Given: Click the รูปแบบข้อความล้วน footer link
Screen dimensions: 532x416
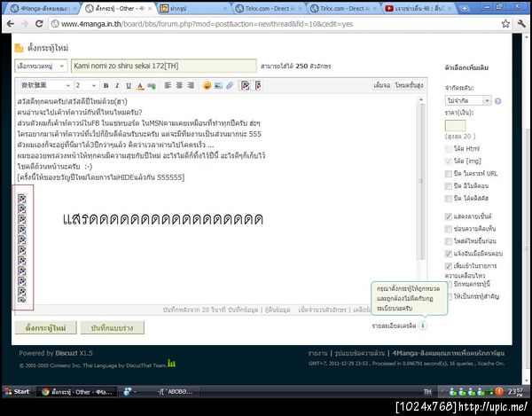Looking at the screenshot, I should (360, 353).
